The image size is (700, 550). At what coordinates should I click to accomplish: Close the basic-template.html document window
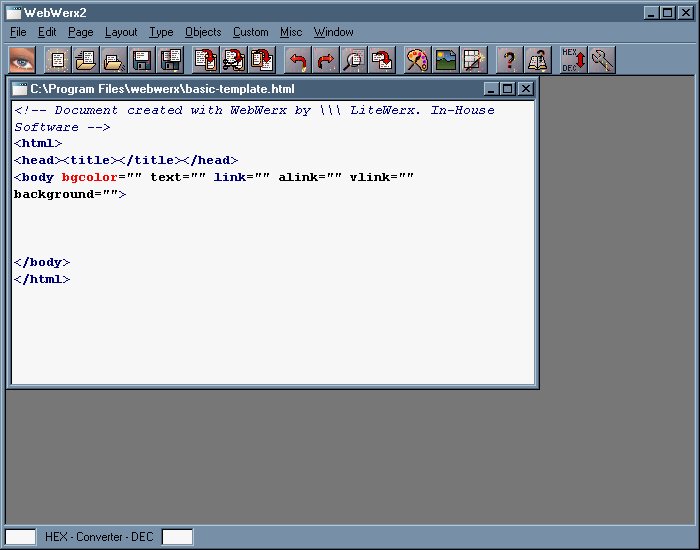[x=526, y=89]
